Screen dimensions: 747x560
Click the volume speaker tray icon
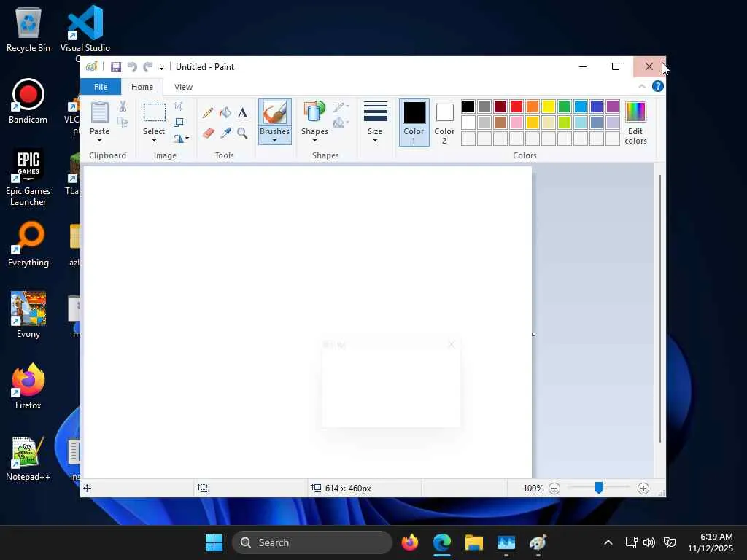649,542
